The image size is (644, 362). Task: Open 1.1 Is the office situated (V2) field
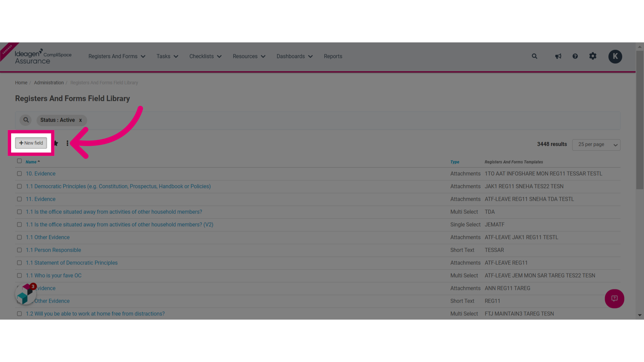click(119, 225)
